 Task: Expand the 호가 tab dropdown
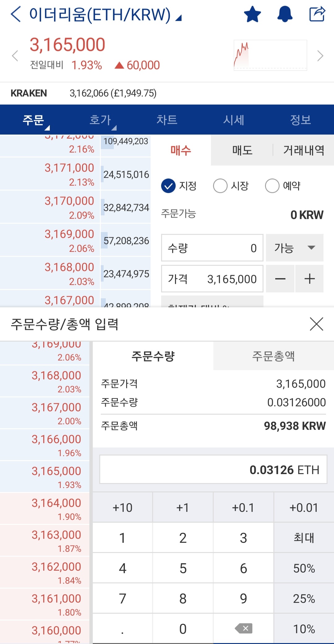point(100,120)
